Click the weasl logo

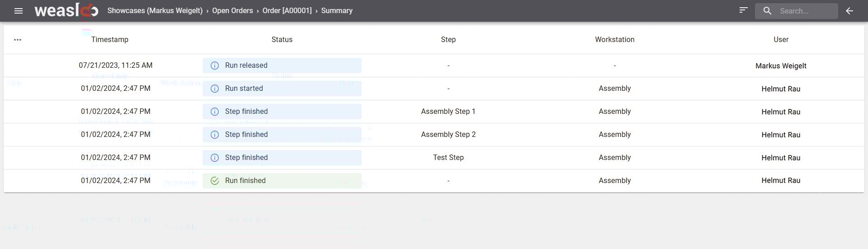[x=66, y=10]
